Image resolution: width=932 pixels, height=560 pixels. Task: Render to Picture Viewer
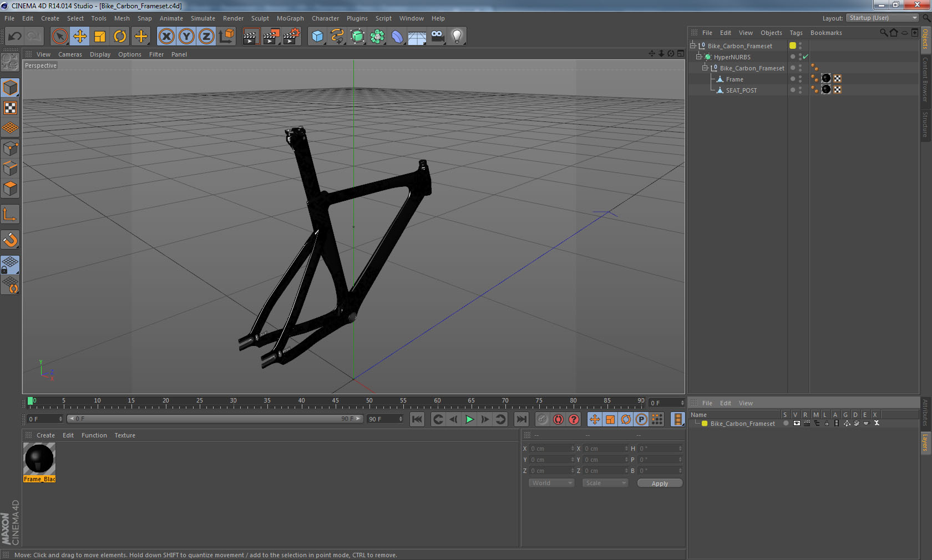click(271, 37)
